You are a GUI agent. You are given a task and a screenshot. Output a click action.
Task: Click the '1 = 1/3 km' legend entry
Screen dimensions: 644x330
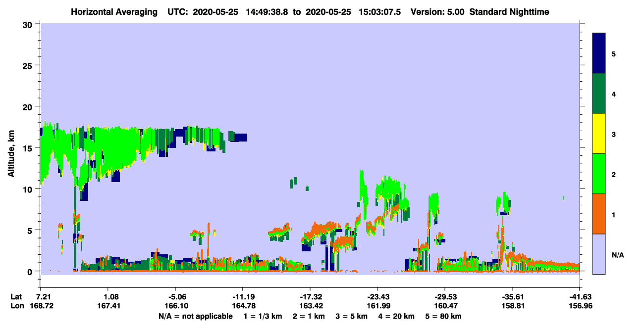[263, 316]
